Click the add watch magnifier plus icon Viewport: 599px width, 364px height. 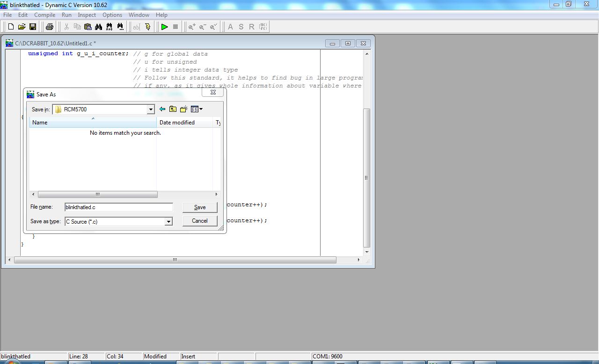click(x=192, y=27)
